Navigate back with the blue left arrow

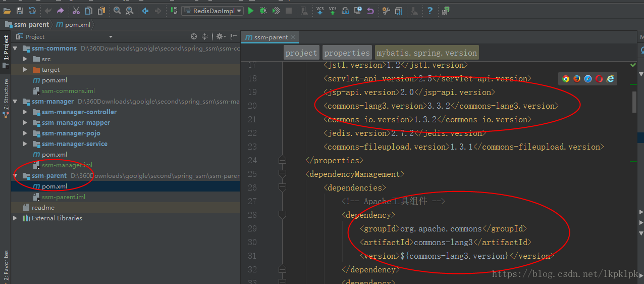click(x=145, y=10)
